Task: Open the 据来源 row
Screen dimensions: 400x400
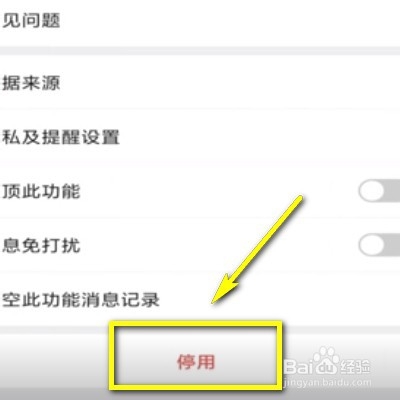Action: click(200, 82)
